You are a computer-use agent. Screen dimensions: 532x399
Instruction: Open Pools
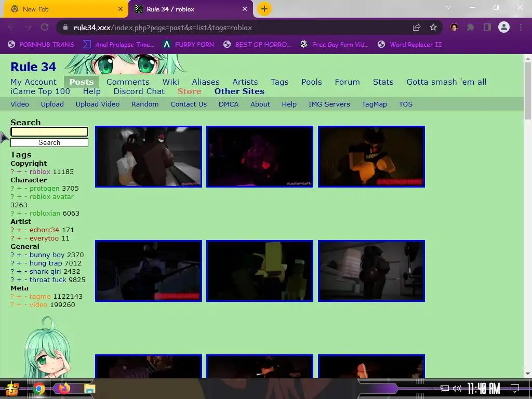pyautogui.click(x=312, y=82)
